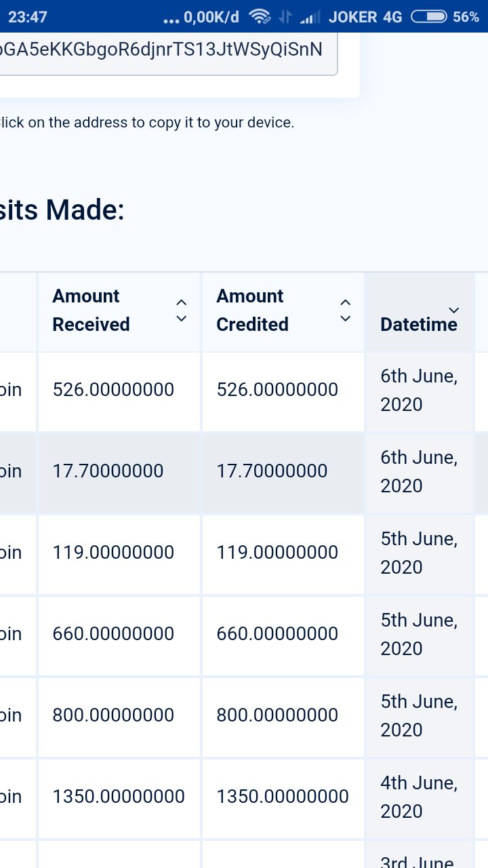Click the Amount Credited column header
Screen dimensions: 488x868
[283, 312]
